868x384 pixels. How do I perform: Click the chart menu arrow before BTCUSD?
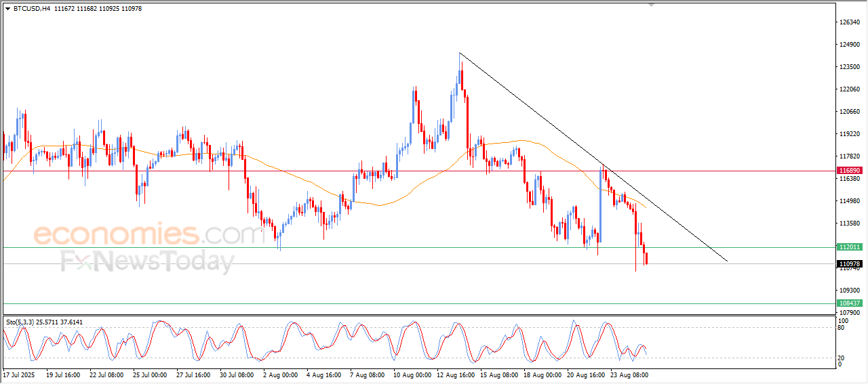pos(8,8)
